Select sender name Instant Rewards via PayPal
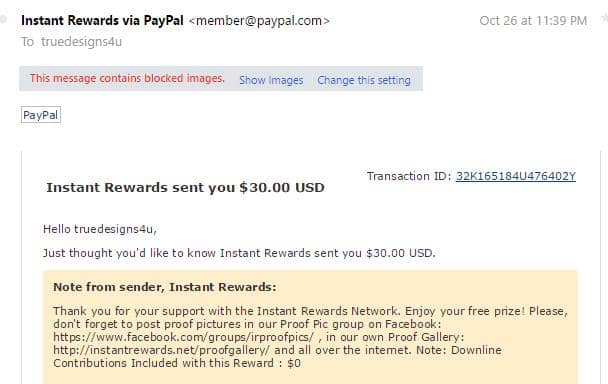The height and width of the screenshot is (384, 608). click(x=102, y=20)
